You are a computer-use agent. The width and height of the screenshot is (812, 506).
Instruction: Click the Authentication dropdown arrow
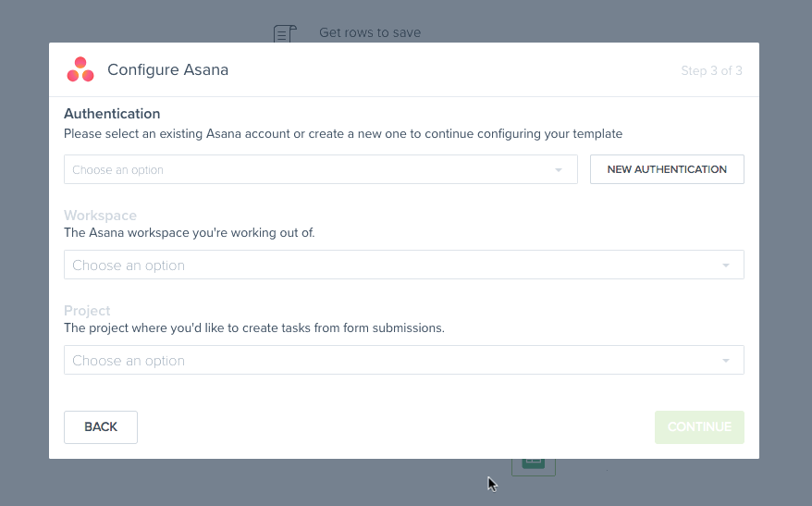tap(559, 170)
